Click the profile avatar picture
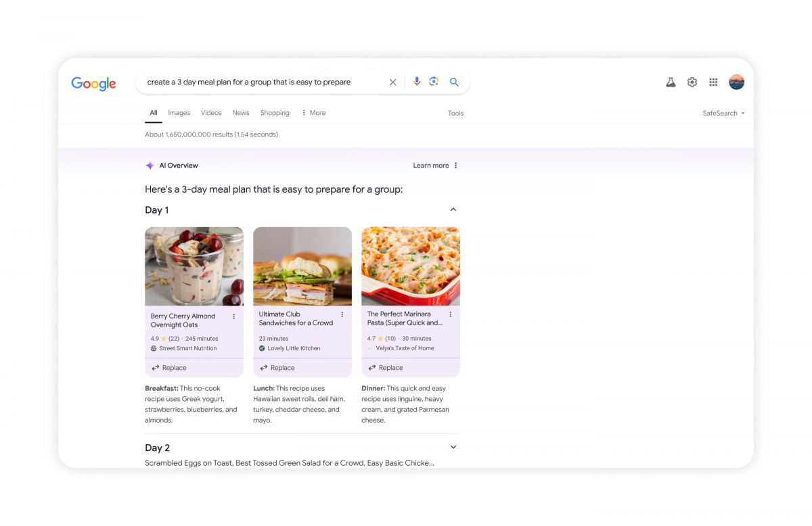 click(x=736, y=82)
